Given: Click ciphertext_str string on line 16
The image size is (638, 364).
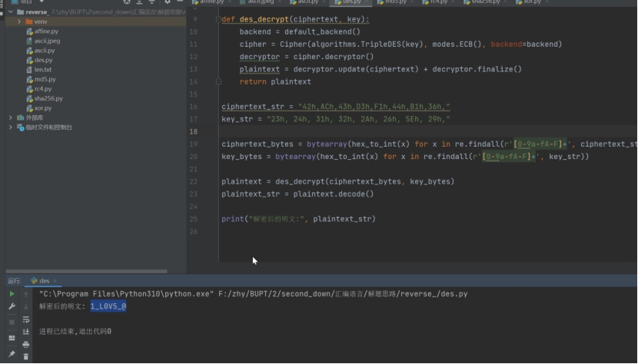Looking at the screenshot, I should 374,107.
